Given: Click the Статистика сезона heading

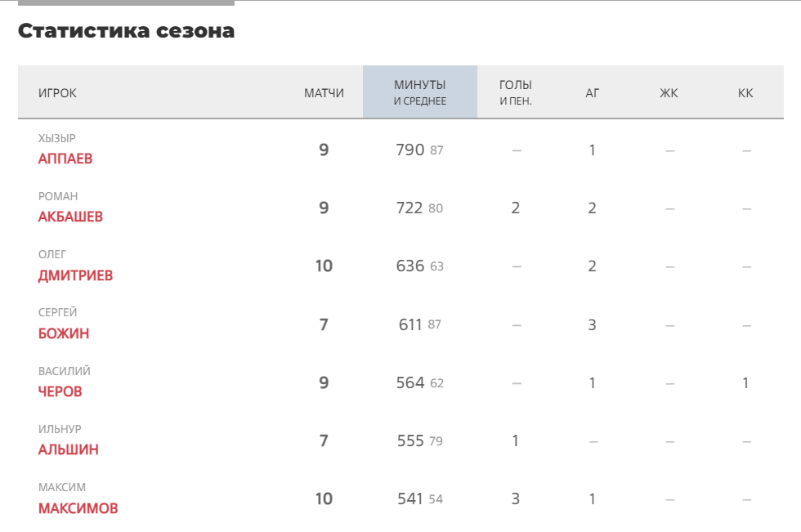Looking at the screenshot, I should click(x=126, y=30).
